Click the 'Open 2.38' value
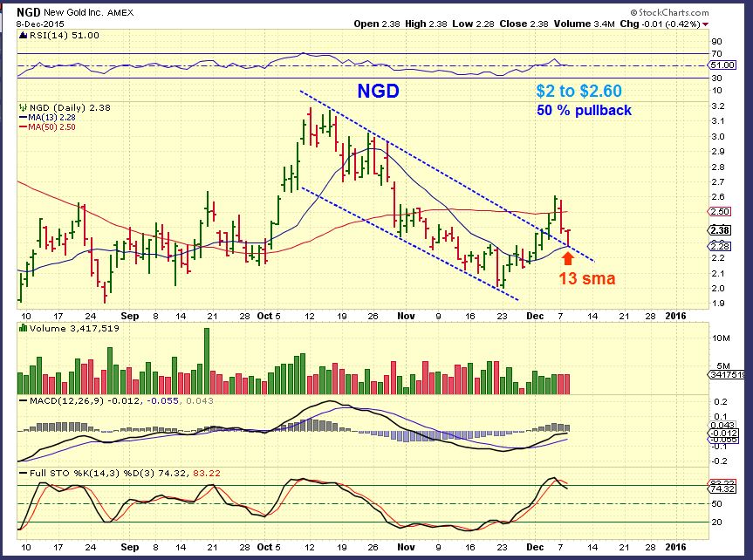 377,24
